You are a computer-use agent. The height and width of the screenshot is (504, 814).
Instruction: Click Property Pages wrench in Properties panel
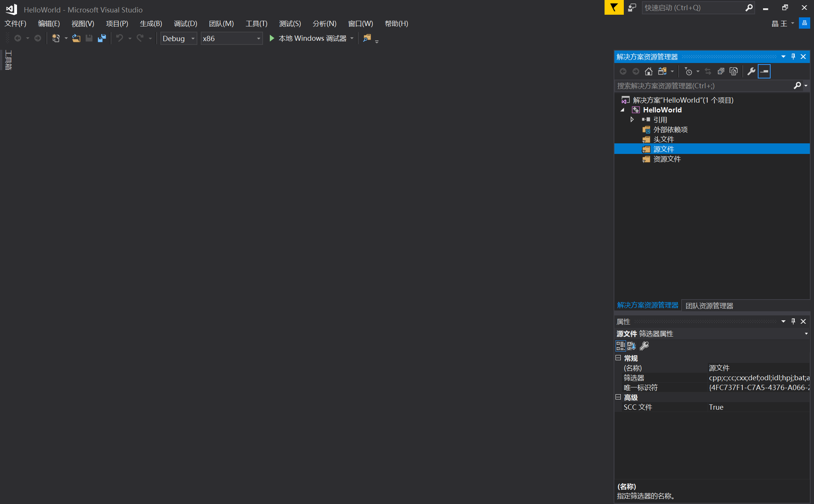pyautogui.click(x=644, y=346)
